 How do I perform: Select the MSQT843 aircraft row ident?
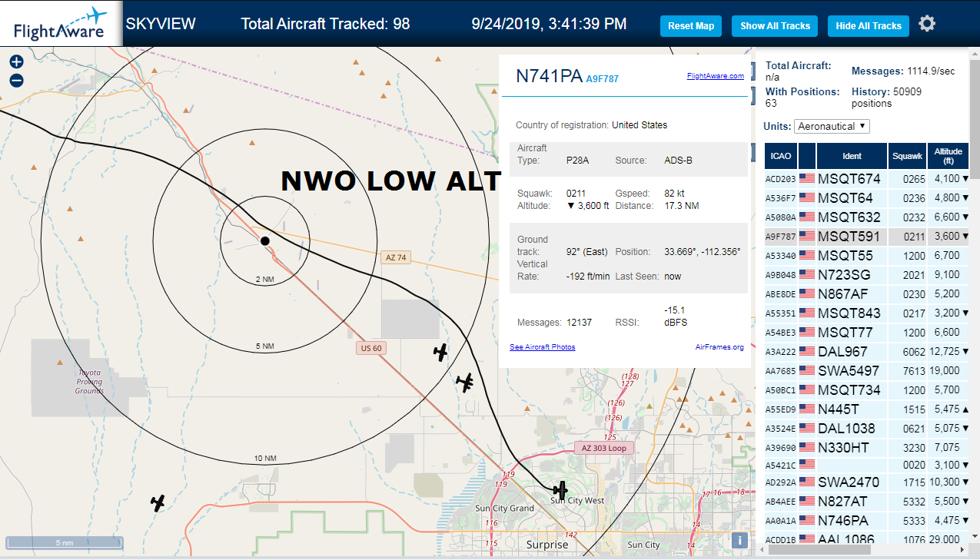pyautogui.click(x=849, y=313)
